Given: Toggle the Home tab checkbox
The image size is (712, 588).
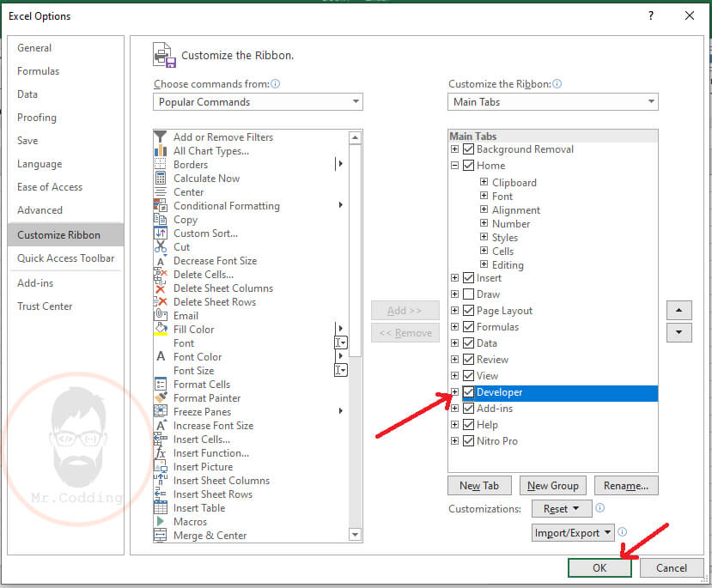Looking at the screenshot, I should point(469,165).
